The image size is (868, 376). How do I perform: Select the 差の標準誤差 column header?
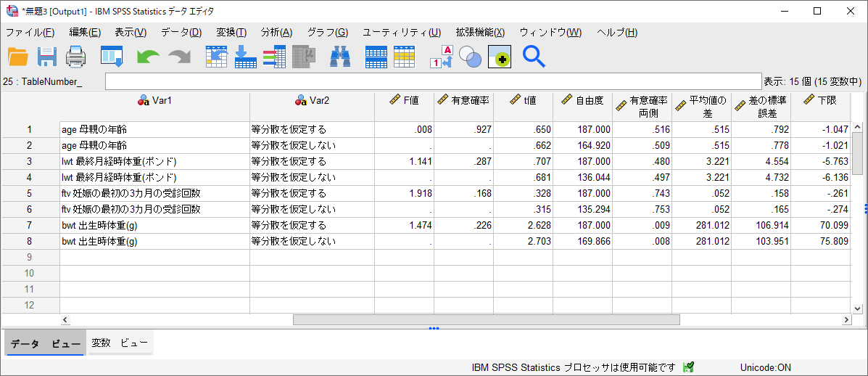761,107
